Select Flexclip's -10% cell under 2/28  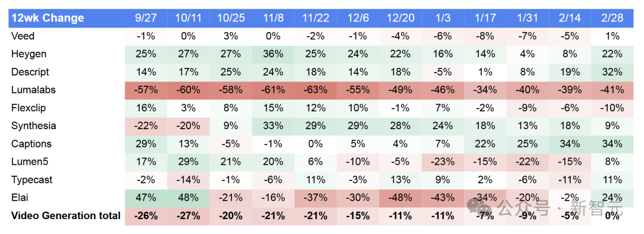(x=612, y=108)
